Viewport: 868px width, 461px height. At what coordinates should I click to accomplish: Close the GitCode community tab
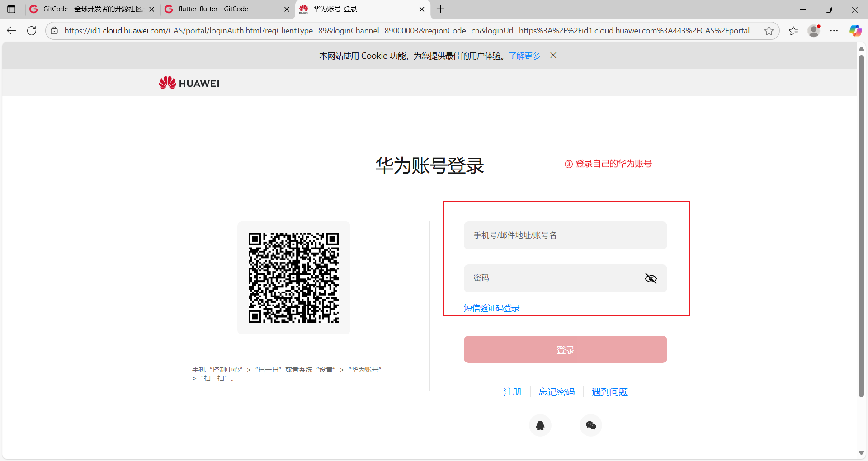pos(151,9)
